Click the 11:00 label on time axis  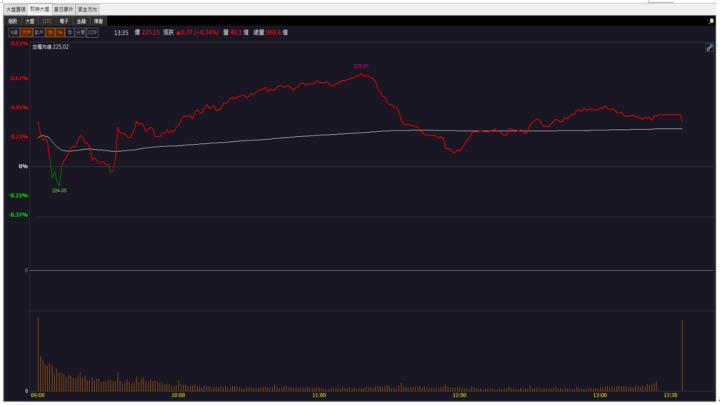(x=318, y=396)
